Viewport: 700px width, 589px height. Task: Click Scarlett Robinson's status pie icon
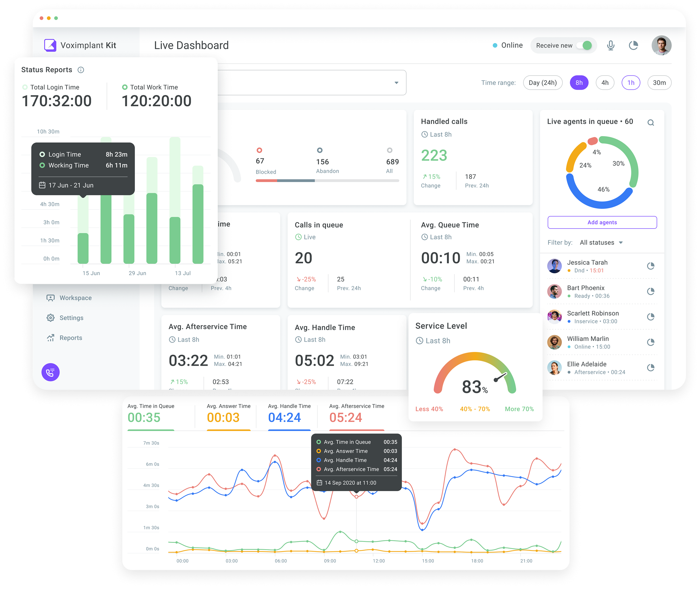[651, 317]
